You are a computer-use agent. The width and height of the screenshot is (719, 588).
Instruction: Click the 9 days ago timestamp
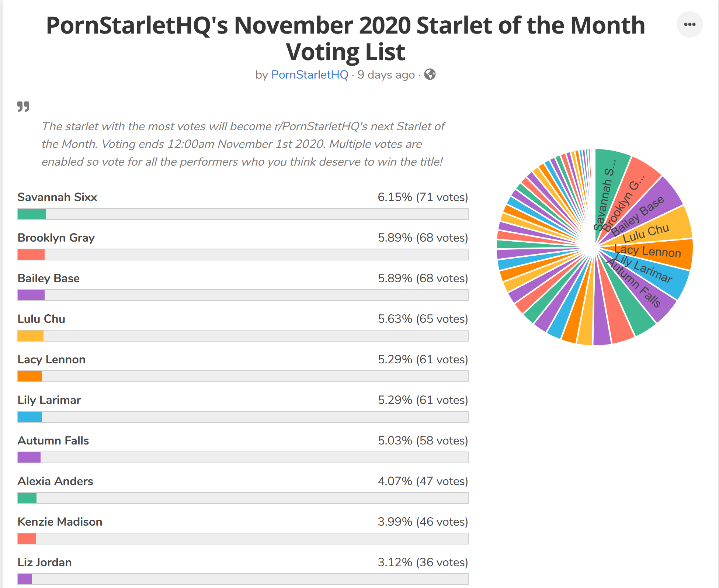click(x=386, y=75)
